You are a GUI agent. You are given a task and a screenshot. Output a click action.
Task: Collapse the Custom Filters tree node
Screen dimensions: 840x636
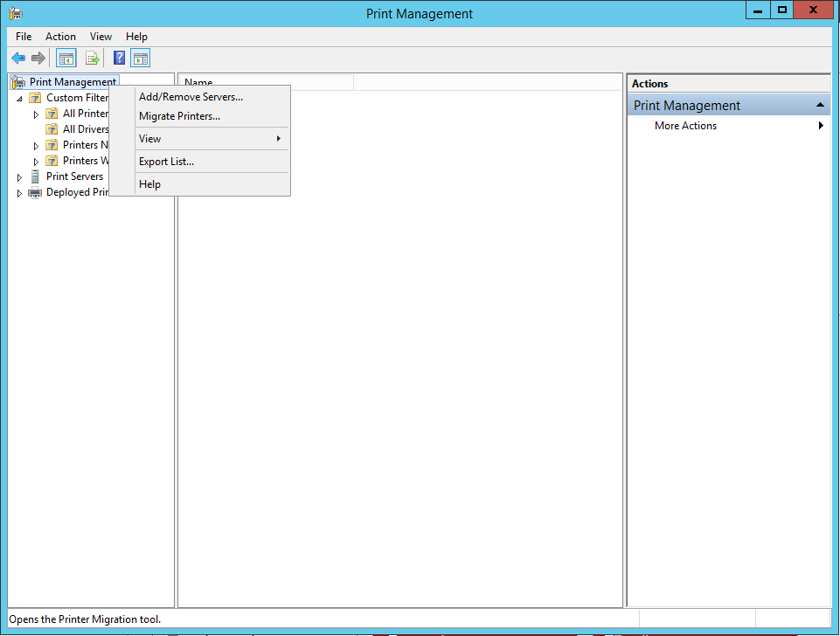tap(19, 99)
